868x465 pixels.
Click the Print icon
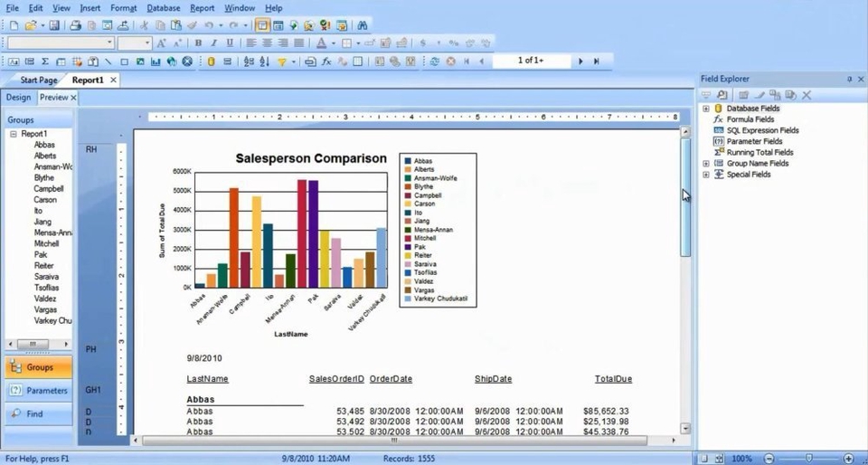76,25
